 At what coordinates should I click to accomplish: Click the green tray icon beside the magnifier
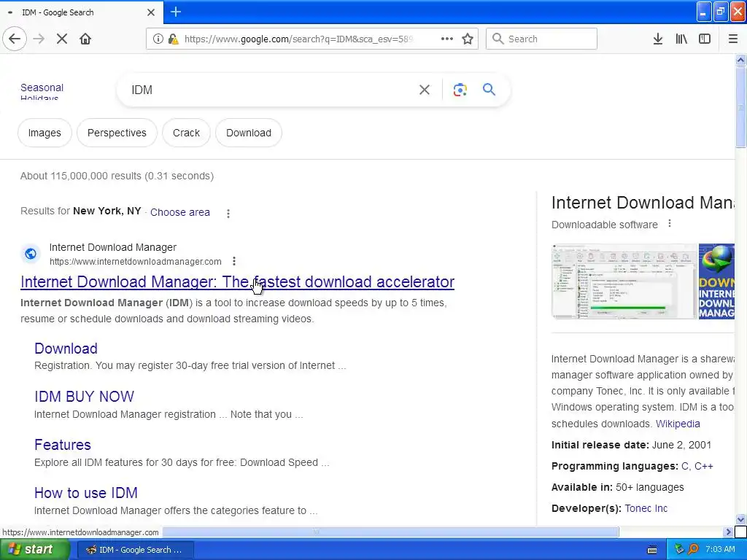click(x=679, y=549)
